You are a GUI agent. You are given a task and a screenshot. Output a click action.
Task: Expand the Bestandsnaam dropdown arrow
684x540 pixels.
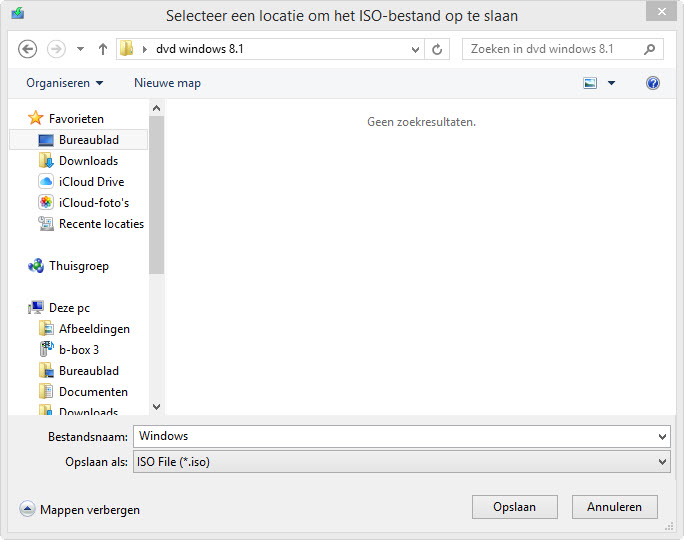click(662, 437)
